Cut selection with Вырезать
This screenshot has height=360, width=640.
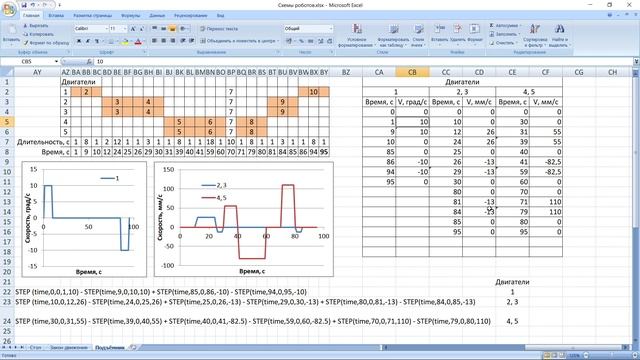point(36,26)
